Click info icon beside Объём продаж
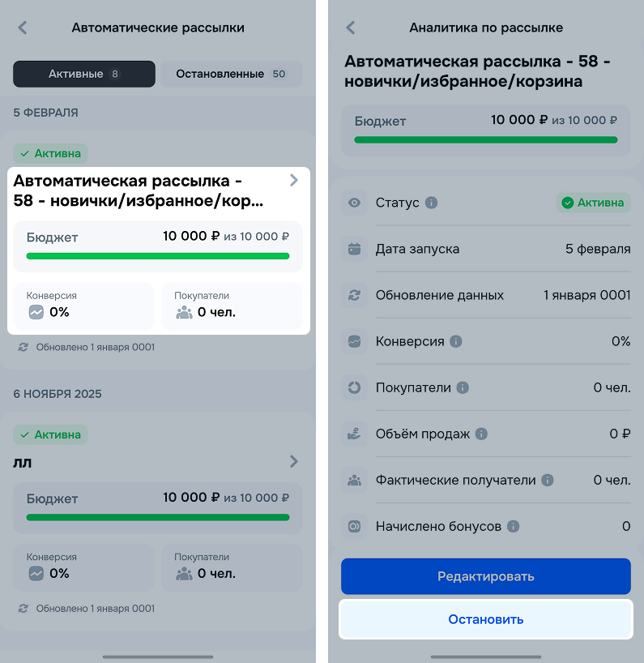This screenshot has height=663, width=644. 482,434
